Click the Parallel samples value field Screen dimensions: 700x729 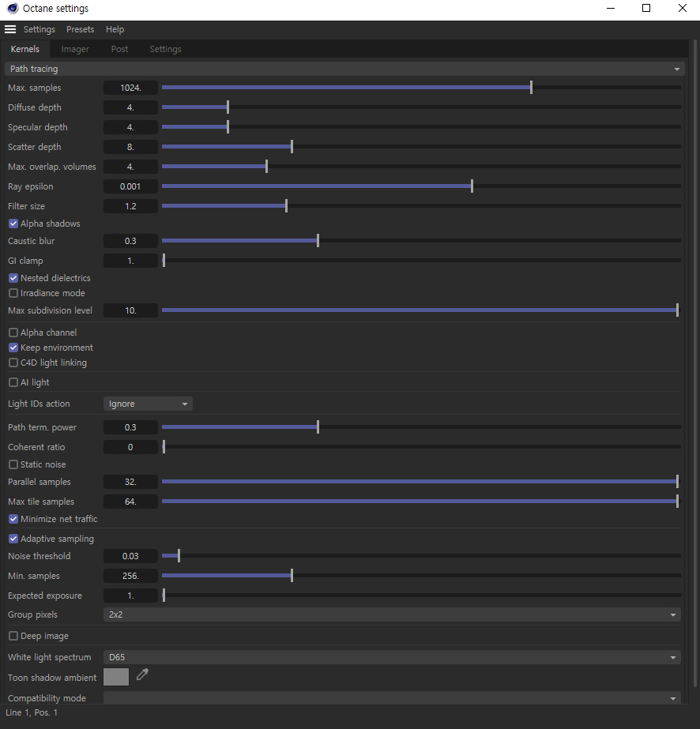(x=130, y=482)
